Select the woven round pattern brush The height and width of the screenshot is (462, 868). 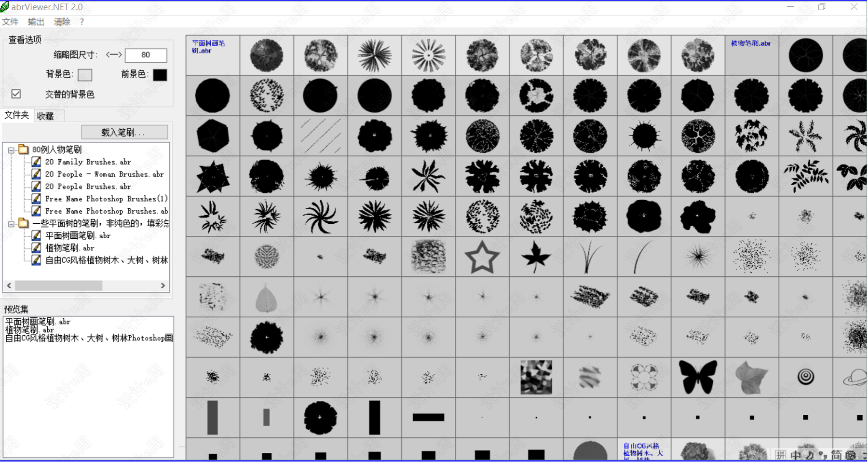pyautogui.click(x=266, y=257)
